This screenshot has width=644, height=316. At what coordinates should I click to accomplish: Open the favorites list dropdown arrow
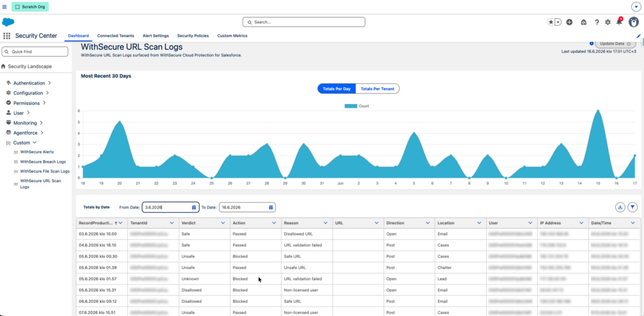tap(558, 22)
